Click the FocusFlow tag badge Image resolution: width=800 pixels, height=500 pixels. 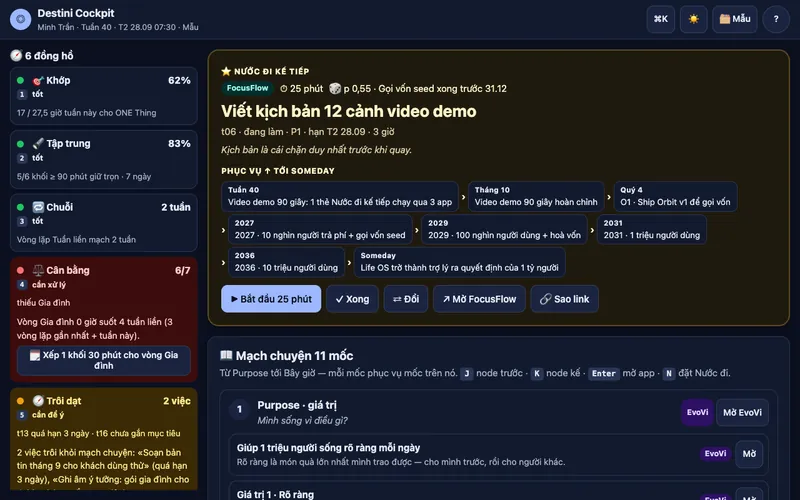[247, 88]
